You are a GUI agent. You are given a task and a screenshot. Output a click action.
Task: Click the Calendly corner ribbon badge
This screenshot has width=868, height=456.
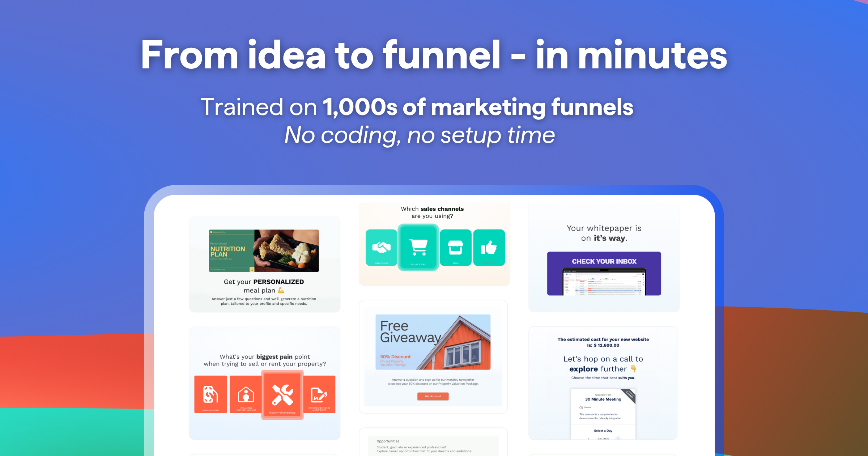[629, 395]
